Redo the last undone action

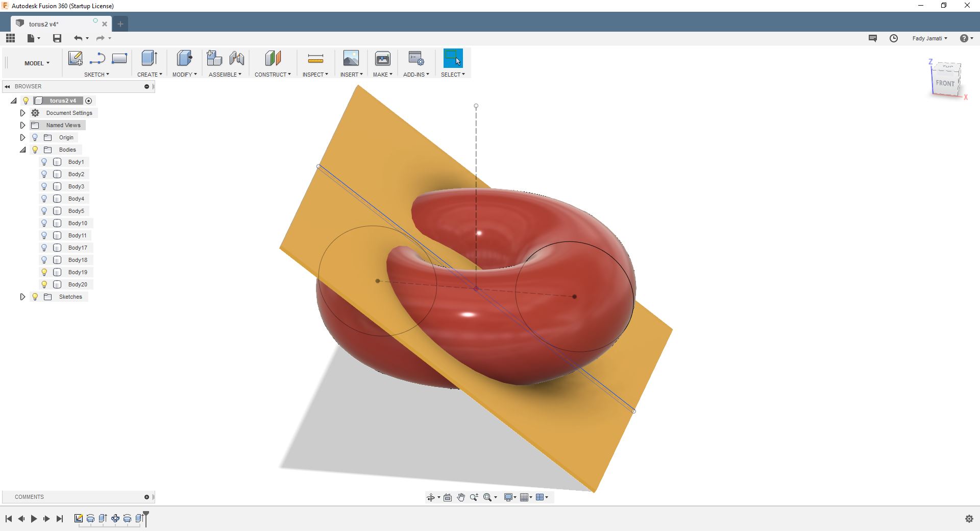click(101, 38)
